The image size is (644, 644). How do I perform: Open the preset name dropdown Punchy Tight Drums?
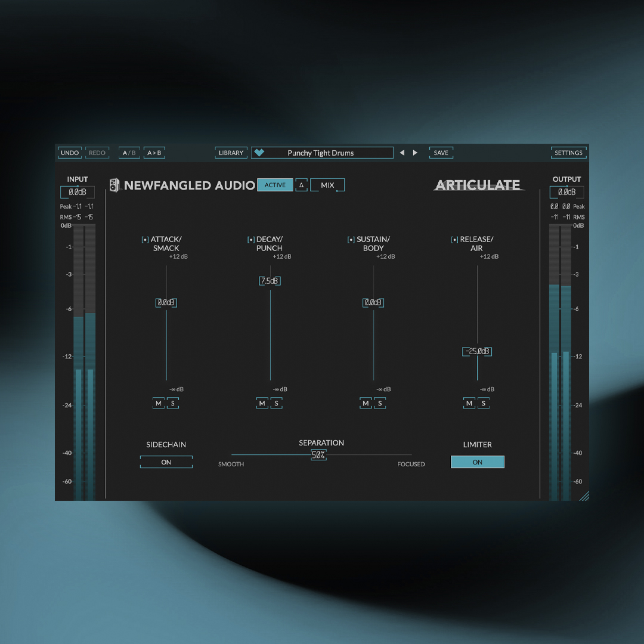[322, 153]
